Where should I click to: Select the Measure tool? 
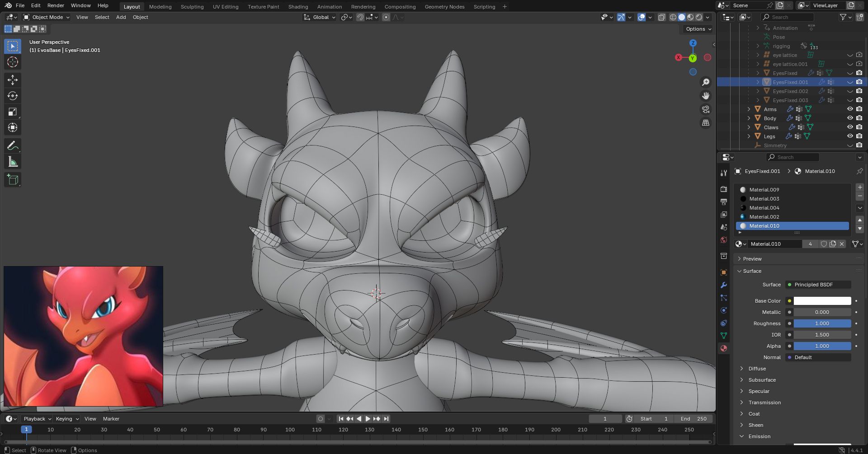[x=13, y=162]
